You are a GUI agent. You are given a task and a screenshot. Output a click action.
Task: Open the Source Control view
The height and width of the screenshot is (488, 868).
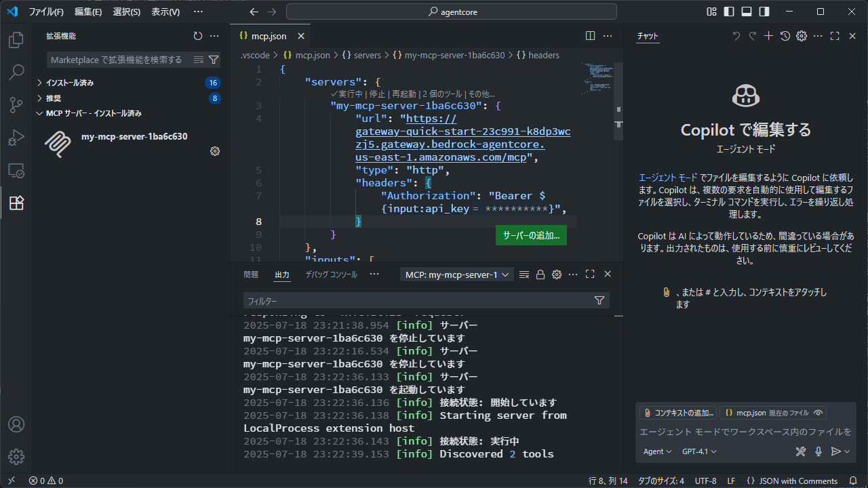pos(16,104)
